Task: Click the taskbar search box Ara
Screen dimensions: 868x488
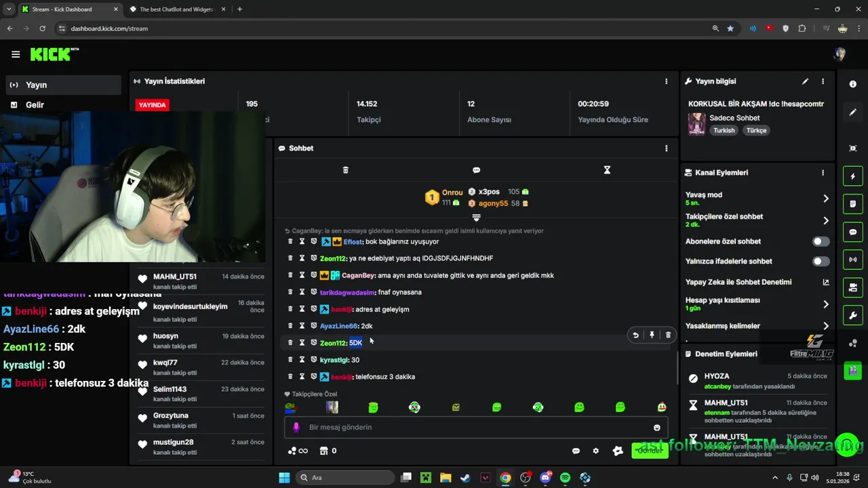Action: coord(344,478)
